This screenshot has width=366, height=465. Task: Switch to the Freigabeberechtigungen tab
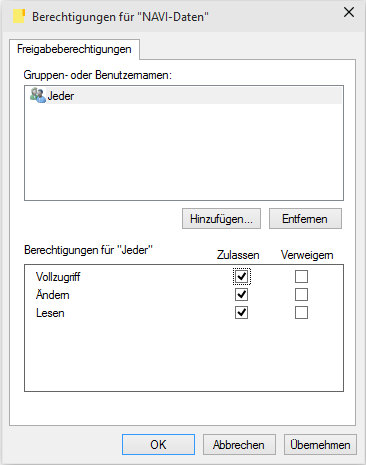coord(74,49)
